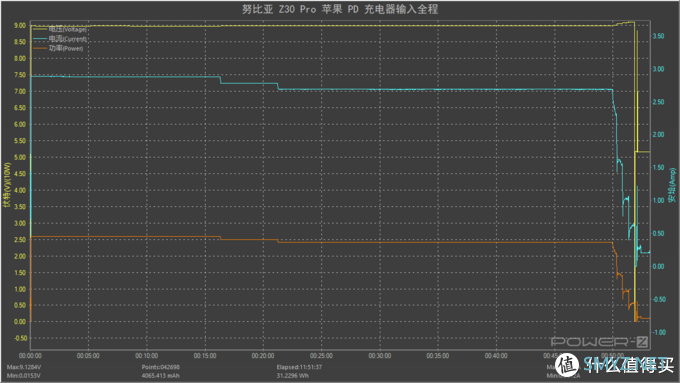Select the cyan current legend line swatch
This screenshot has height=383, width=680.
(40, 39)
